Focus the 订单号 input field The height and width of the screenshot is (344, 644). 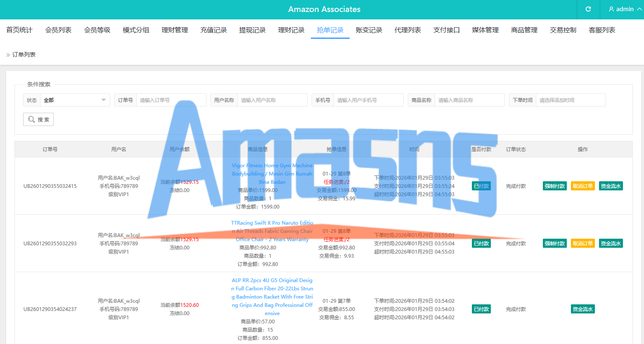pos(171,100)
